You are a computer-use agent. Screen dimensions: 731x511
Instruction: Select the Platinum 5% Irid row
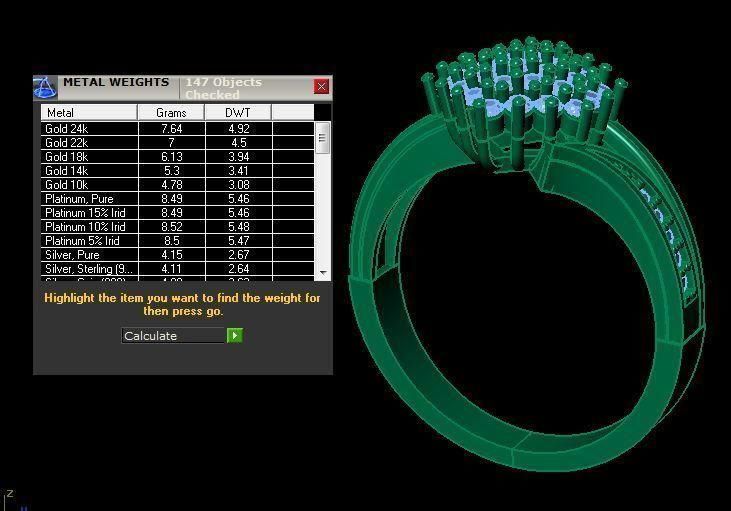click(177, 241)
